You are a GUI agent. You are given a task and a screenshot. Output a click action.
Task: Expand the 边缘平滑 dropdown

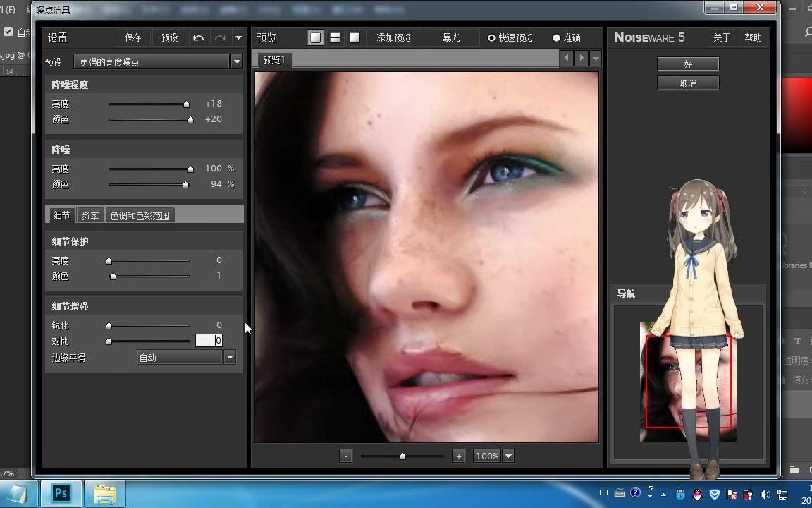pos(229,358)
